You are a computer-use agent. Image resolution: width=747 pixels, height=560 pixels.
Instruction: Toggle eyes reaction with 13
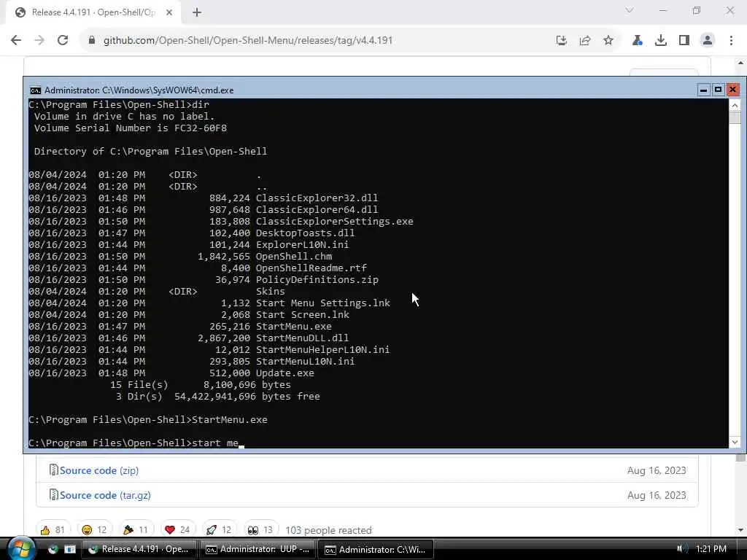point(260,530)
